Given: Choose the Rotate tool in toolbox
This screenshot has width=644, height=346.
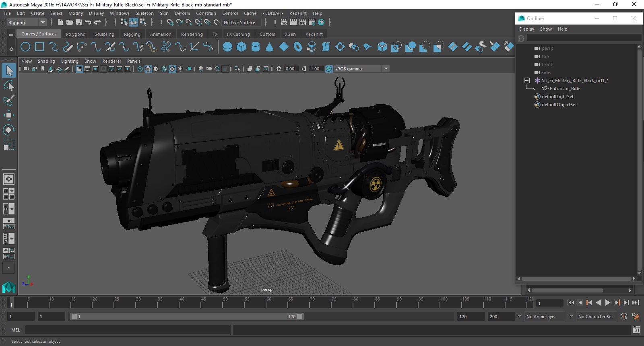Looking at the screenshot, I should [8, 130].
